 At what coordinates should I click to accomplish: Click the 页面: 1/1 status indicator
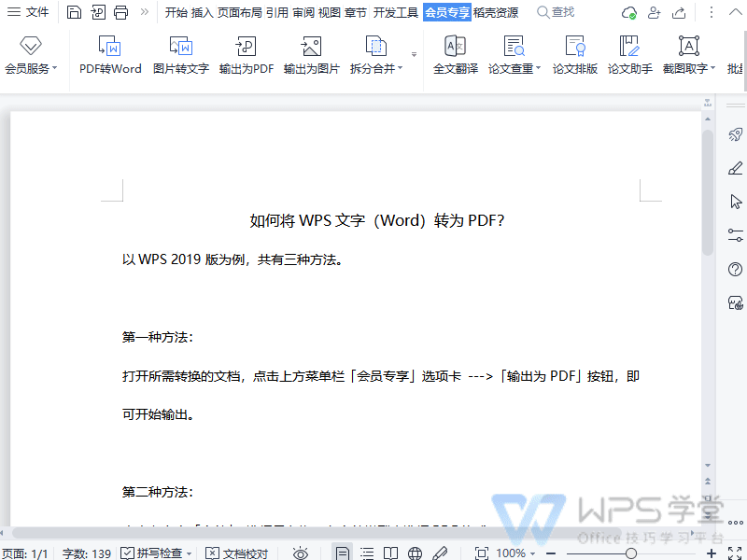point(25,553)
